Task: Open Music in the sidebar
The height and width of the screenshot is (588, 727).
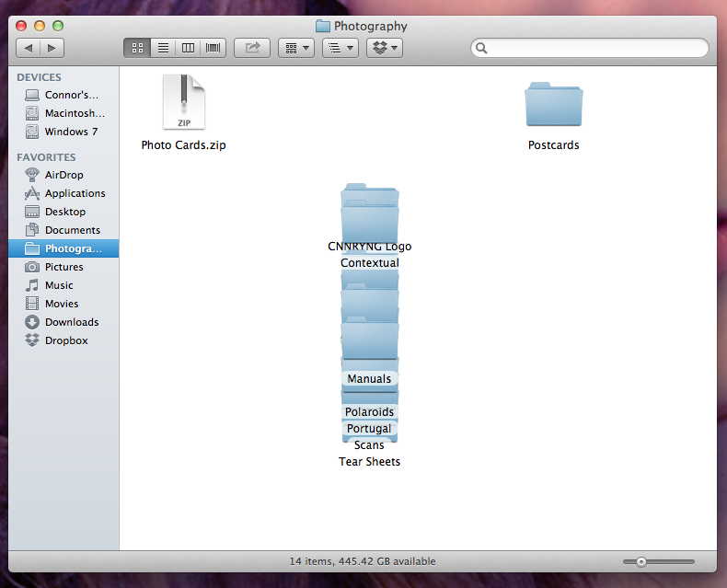Action: click(63, 285)
